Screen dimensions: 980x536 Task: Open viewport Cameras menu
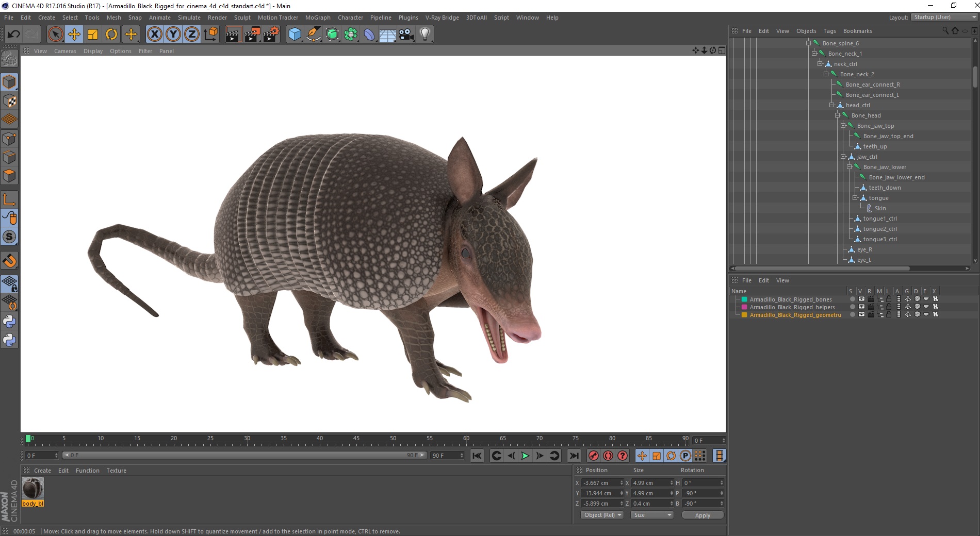65,51
